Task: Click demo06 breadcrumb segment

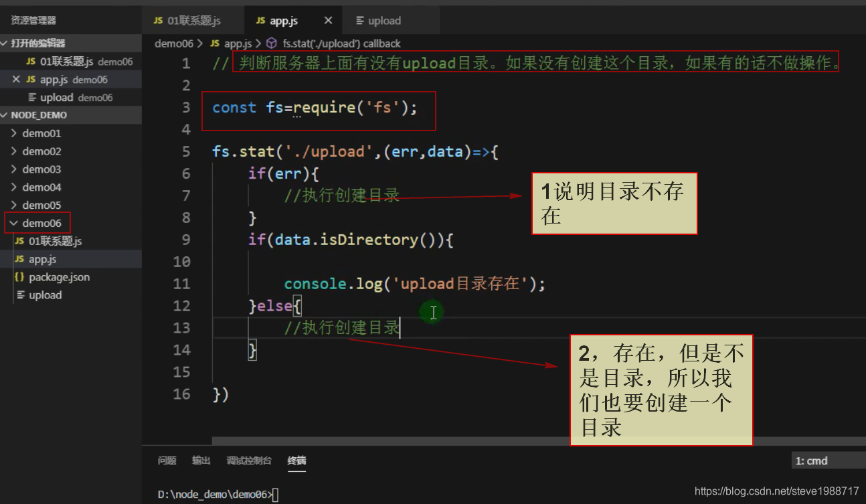Action: pyautogui.click(x=173, y=44)
